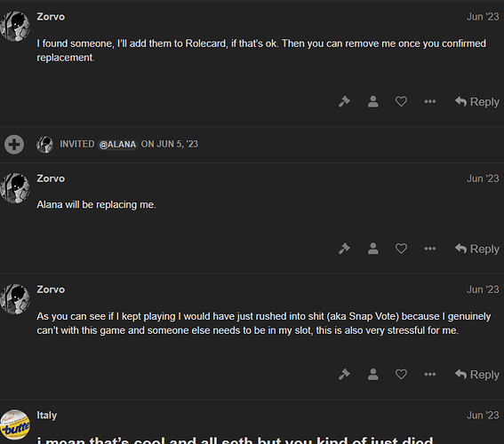Open Italy's user profile name
This screenshot has width=504, height=444.
(47, 415)
